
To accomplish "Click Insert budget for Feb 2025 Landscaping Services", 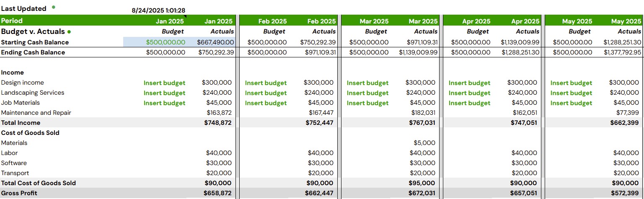I will pos(266,93).
